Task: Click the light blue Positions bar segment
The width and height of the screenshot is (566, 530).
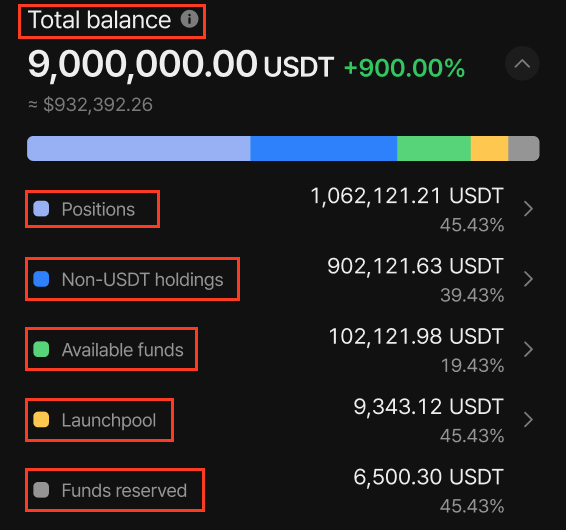Action: pos(139,148)
